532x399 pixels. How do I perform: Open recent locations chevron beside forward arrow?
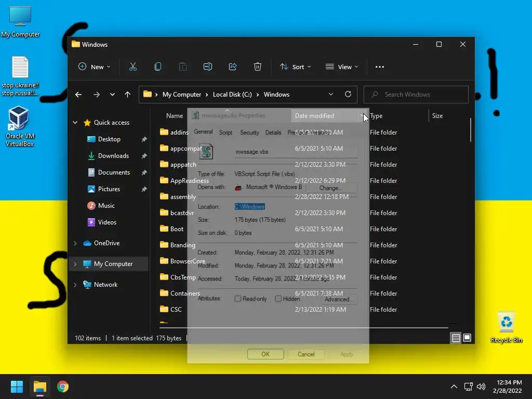click(x=112, y=95)
